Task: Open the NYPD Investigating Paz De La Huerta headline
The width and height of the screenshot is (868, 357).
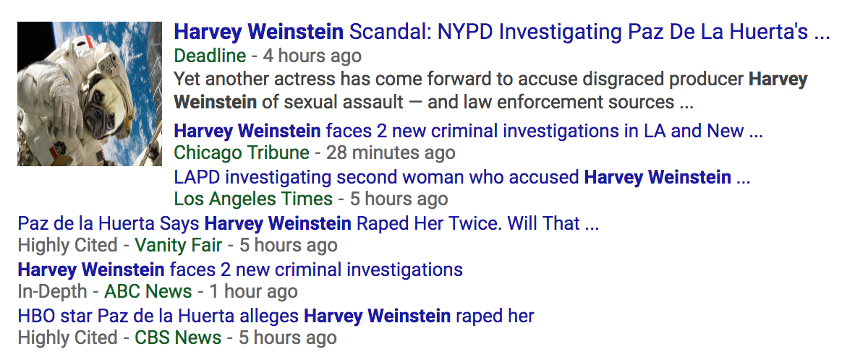Action: (x=501, y=33)
